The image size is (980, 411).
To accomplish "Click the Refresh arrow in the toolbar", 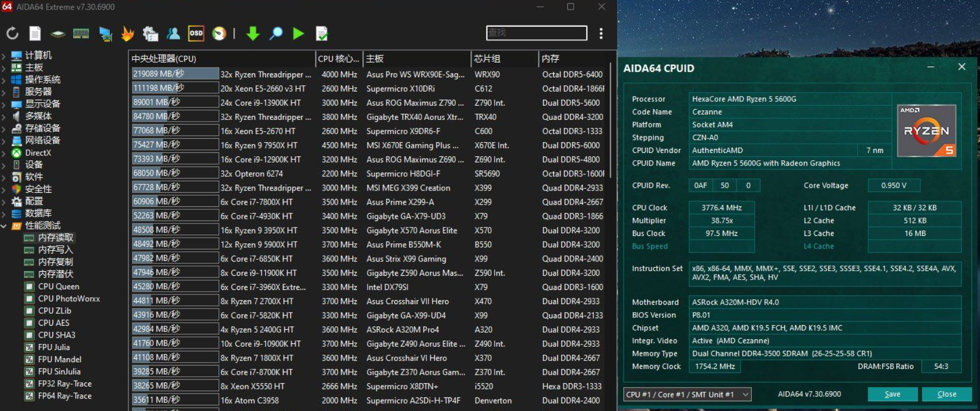I will (x=13, y=34).
